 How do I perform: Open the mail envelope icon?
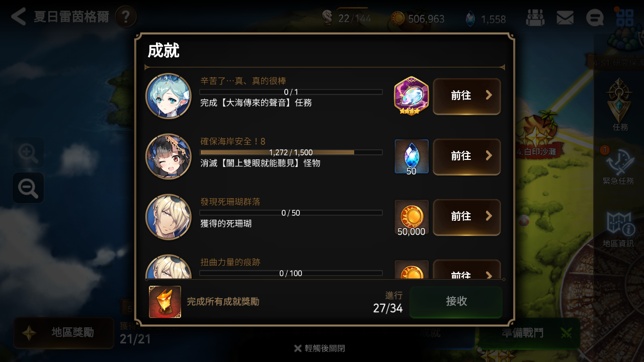pyautogui.click(x=565, y=19)
